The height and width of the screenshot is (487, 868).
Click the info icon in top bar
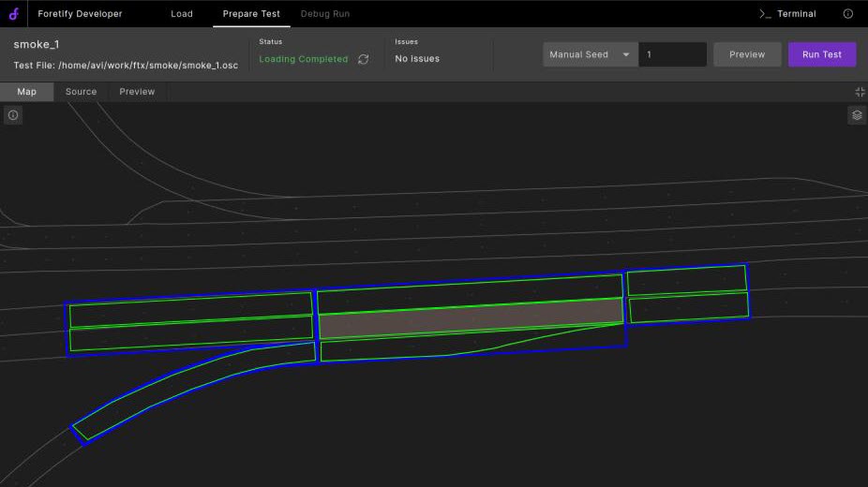point(848,14)
